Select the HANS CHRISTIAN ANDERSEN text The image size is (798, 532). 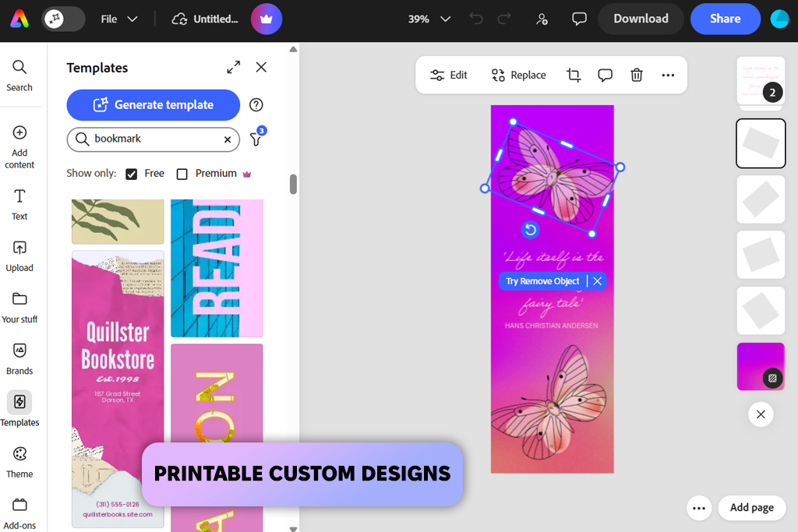(552, 326)
